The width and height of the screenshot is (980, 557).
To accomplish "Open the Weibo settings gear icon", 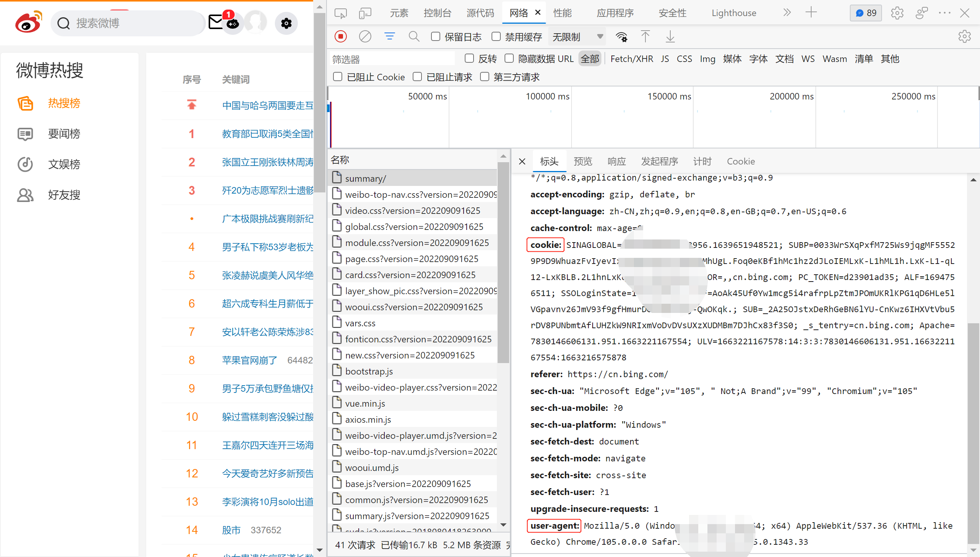I will tap(286, 23).
